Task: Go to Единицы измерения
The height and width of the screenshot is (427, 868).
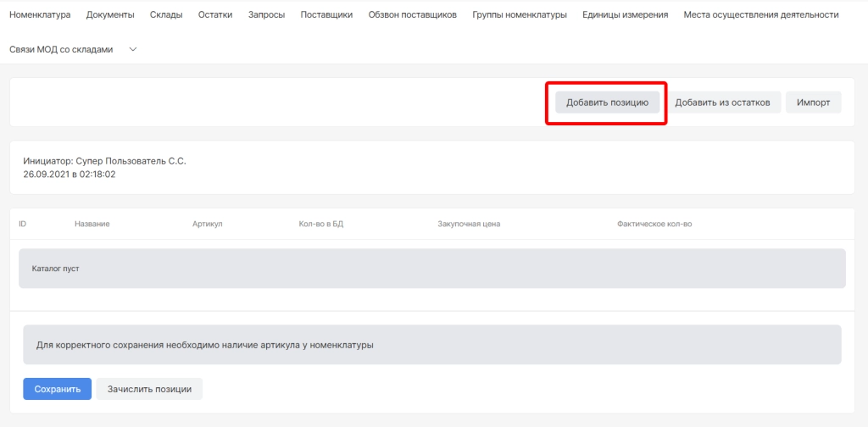Action: pyautogui.click(x=625, y=14)
